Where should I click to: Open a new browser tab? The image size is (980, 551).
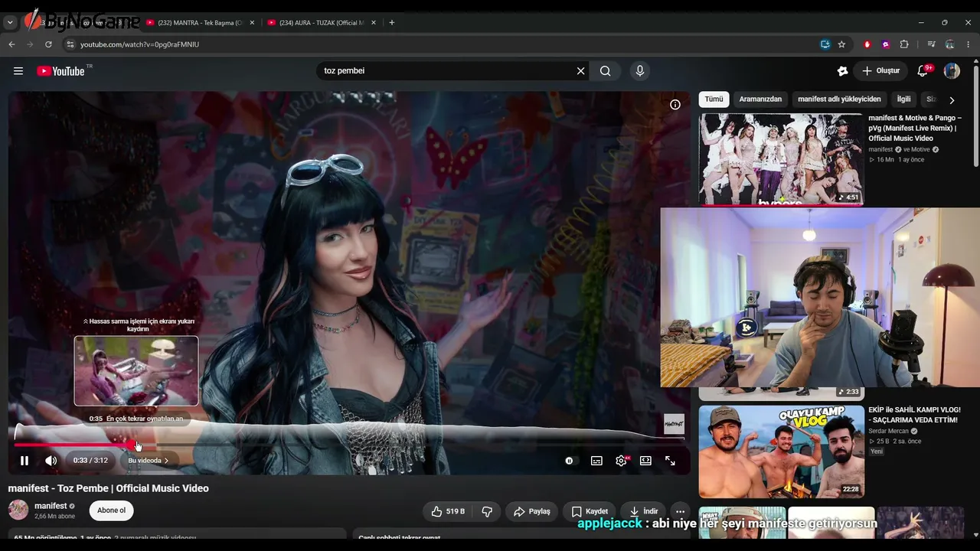pyautogui.click(x=392, y=23)
